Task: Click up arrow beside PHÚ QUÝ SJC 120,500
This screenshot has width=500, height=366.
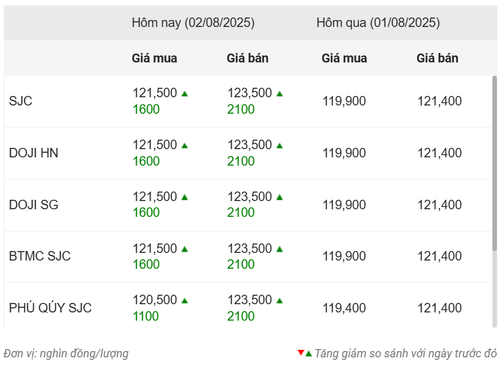Action: 185,301
